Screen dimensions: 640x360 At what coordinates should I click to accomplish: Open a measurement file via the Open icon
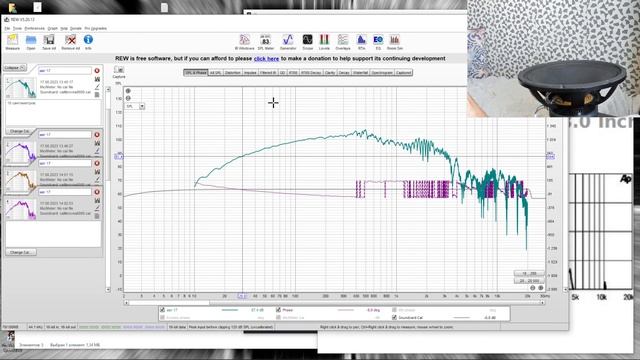31,42
